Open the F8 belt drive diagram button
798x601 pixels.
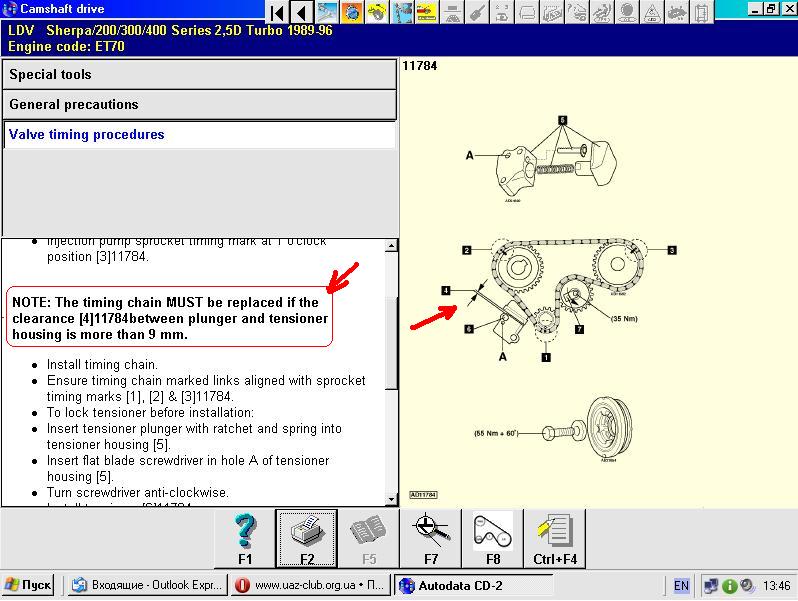coord(493,538)
